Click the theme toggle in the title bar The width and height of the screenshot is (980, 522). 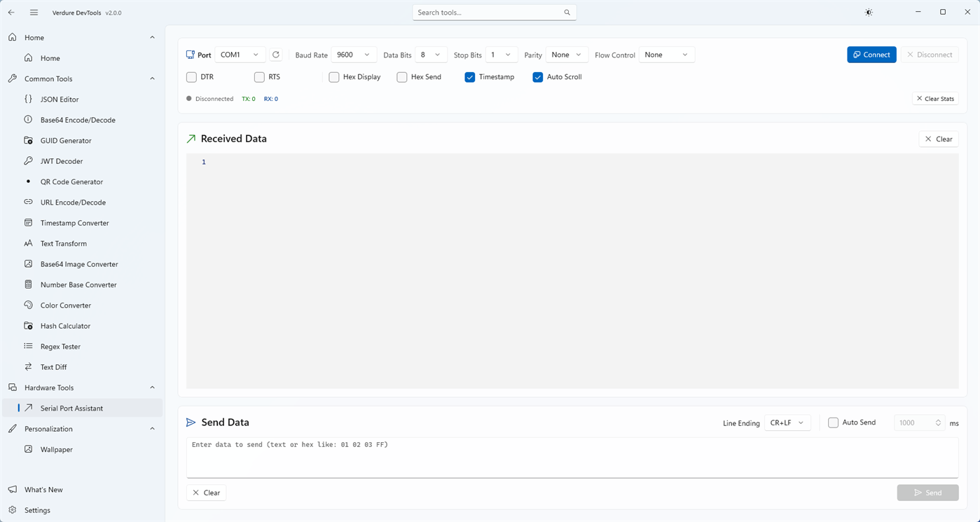pos(868,12)
